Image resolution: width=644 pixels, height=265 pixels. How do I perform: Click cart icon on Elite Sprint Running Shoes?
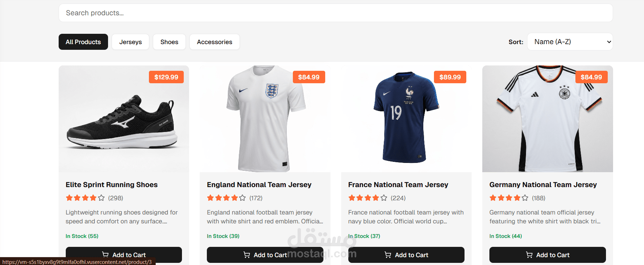point(105,255)
